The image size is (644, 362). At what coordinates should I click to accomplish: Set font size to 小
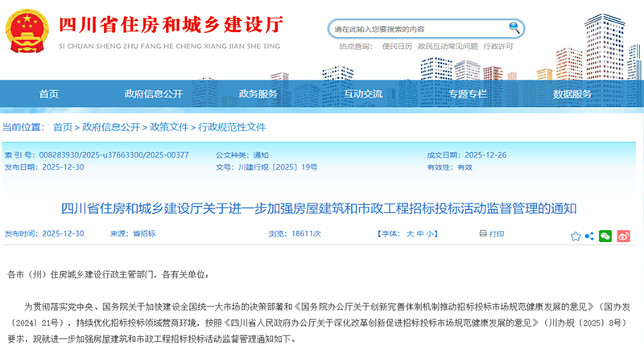[x=430, y=234]
